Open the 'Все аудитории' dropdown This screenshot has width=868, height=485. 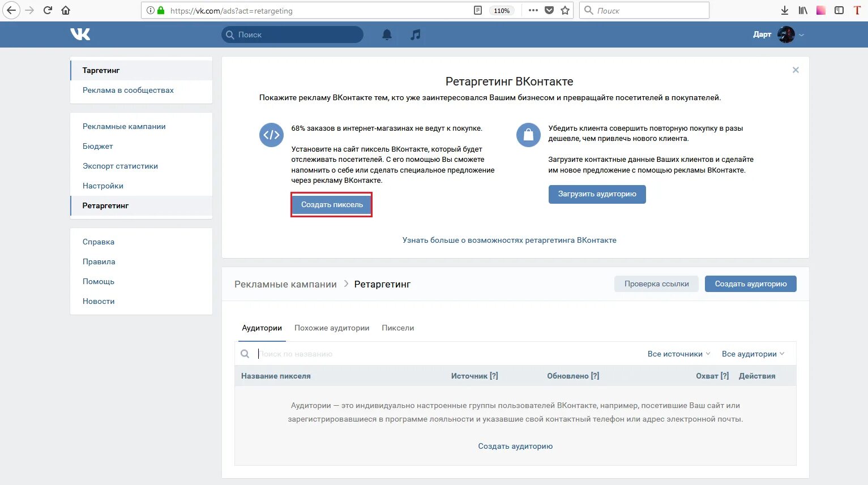[x=753, y=354]
